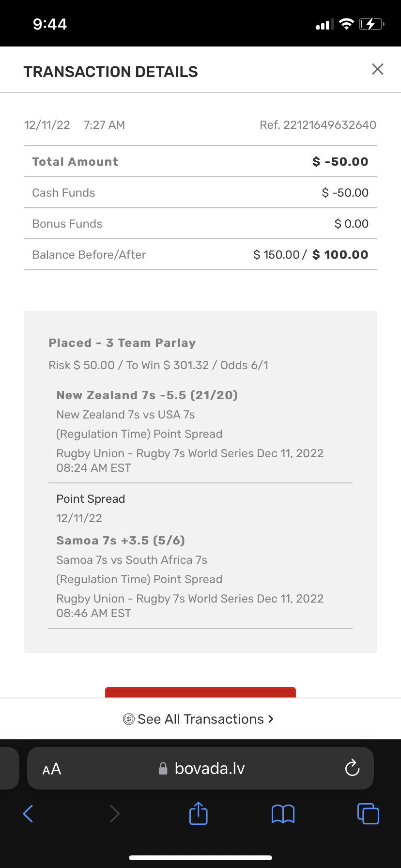Tap the reference number 22121649632640
The height and width of the screenshot is (868, 401).
pyautogui.click(x=329, y=125)
